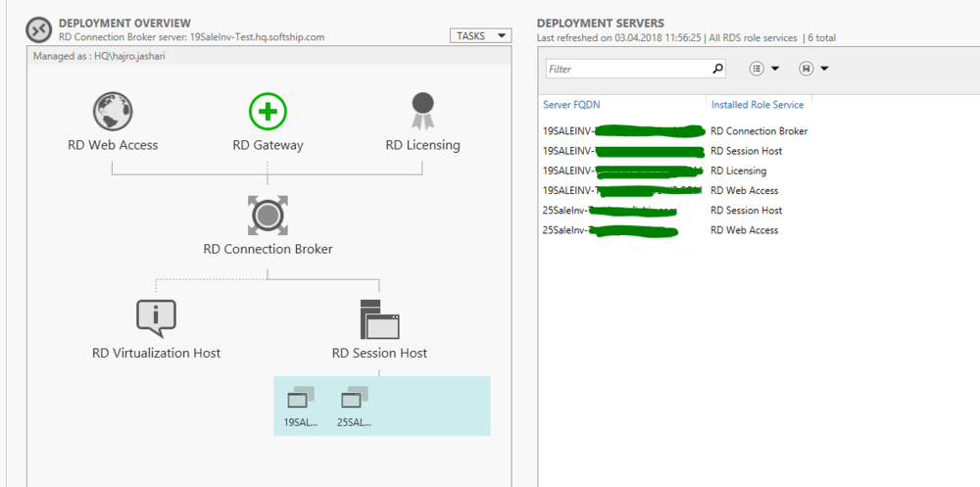Select the 25SaleInv RD Web Access row
Viewport: 980px width, 487px height.
676,230
